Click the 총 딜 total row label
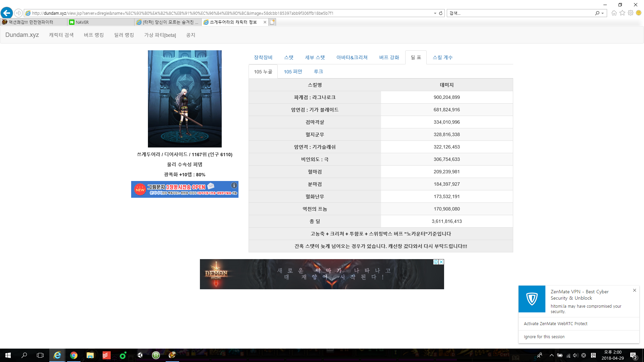The height and width of the screenshot is (362, 644). [315, 221]
